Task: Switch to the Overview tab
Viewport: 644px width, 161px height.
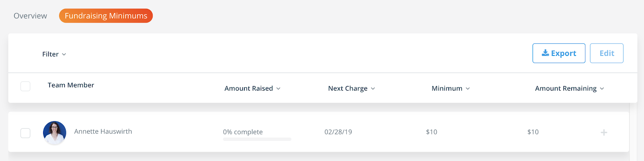Action: [x=30, y=16]
